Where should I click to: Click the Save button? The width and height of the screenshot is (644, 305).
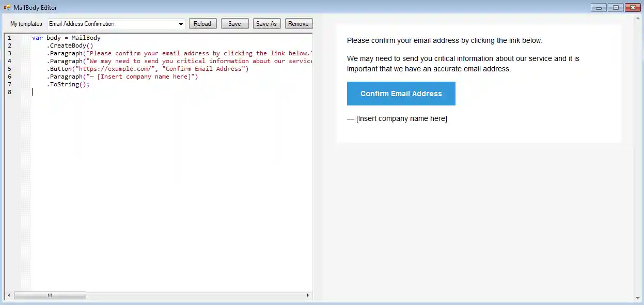click(234, 24)
